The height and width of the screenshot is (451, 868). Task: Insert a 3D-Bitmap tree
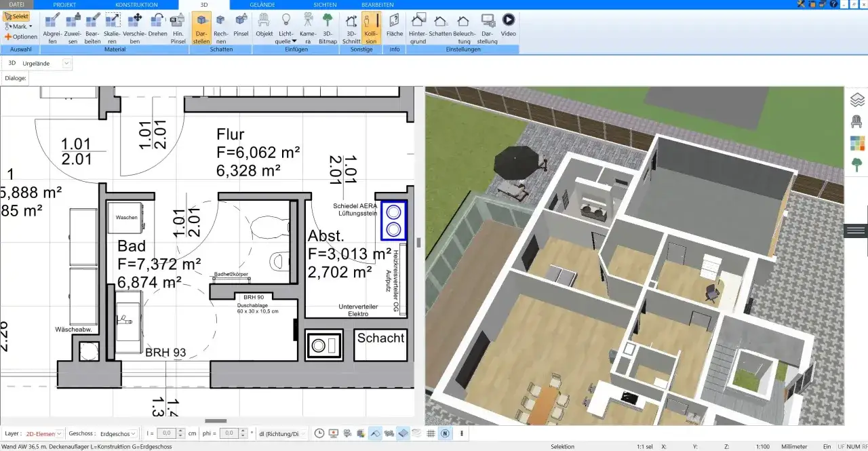[328, 28]
